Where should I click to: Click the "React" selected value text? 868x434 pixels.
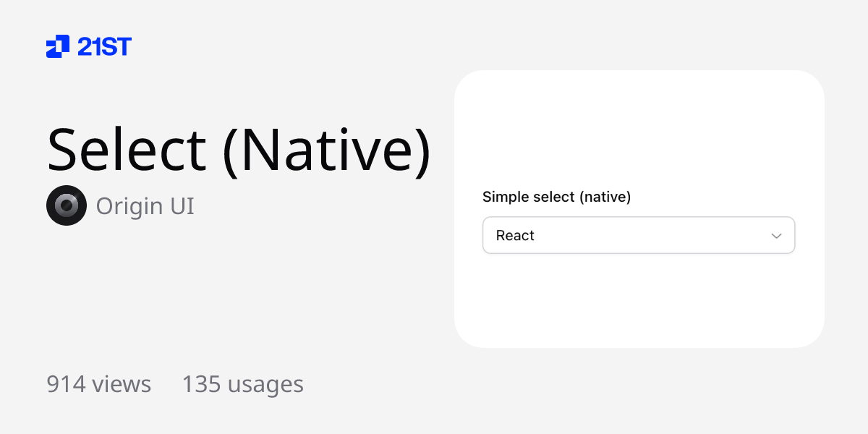tap(515, 236)
